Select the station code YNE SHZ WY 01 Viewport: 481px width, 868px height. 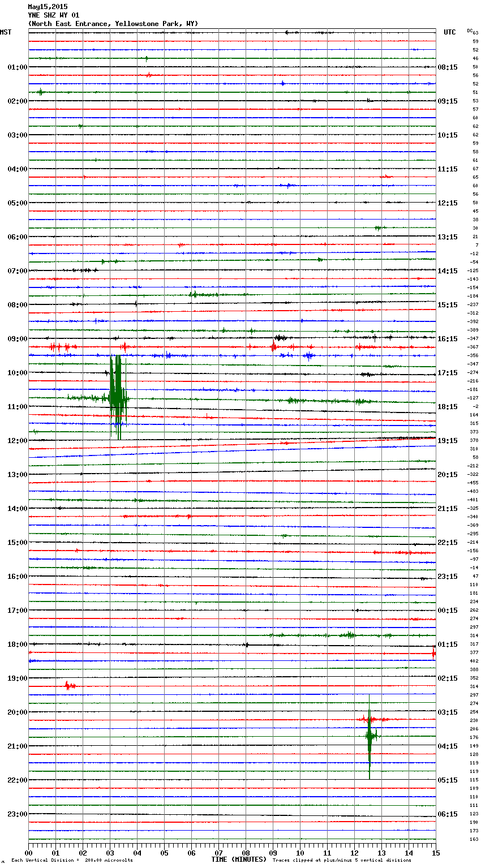coord(53,15)
